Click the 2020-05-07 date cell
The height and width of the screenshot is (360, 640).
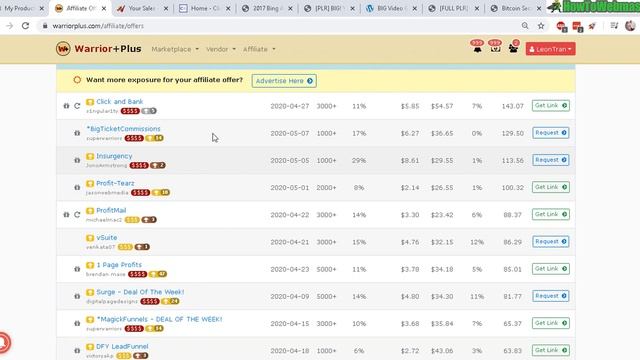pyautogui.click(x=289, y=133)
